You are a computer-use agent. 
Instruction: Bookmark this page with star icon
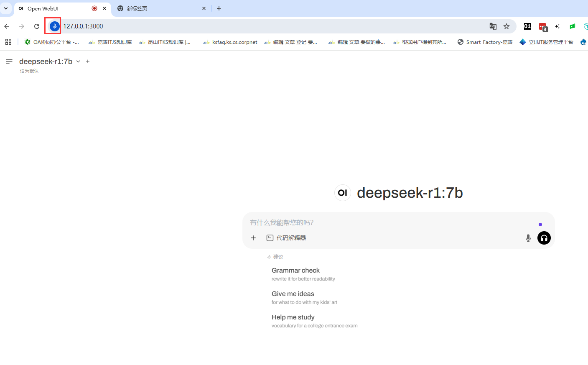pos(507,26)
